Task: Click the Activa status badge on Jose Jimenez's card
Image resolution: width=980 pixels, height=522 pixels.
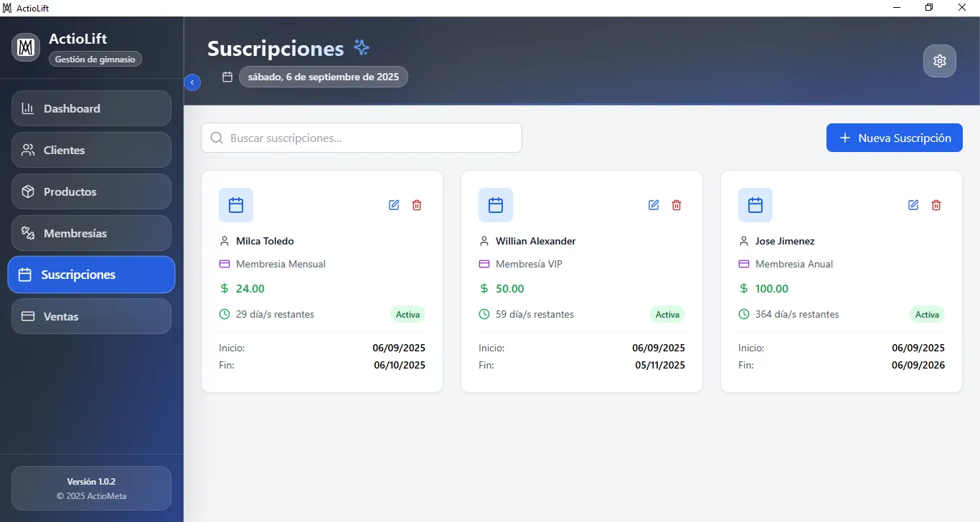Action: pyautogui.click(x=927, y=314)
